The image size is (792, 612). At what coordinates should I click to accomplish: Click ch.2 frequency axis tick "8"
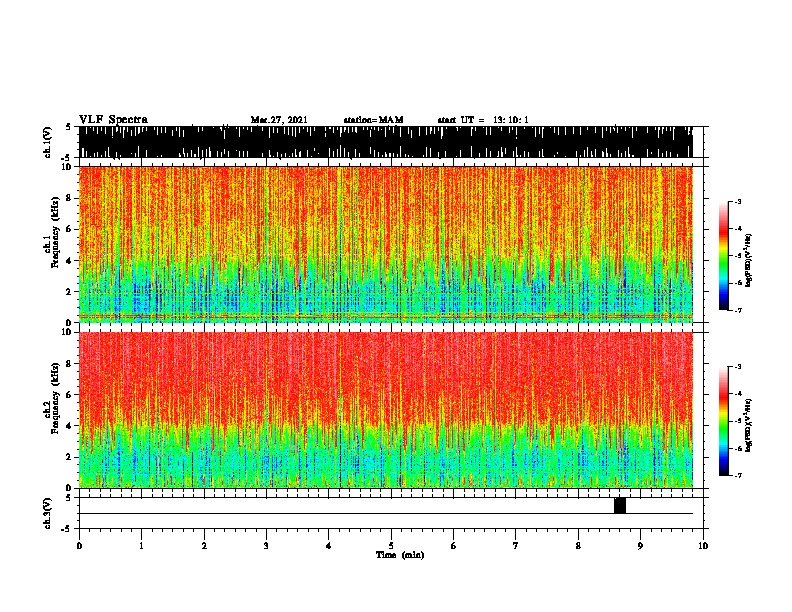point(70,364)
